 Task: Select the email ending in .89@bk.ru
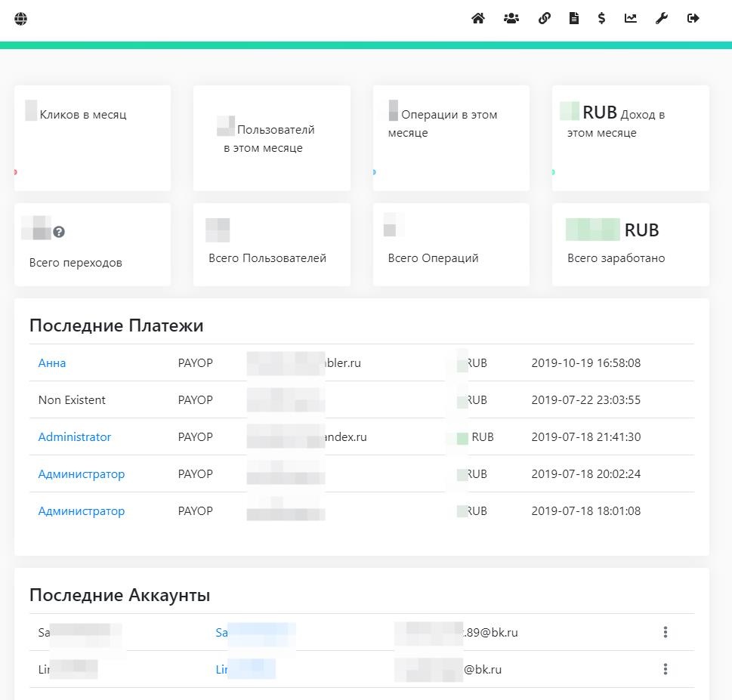click(x=456, y=633)
